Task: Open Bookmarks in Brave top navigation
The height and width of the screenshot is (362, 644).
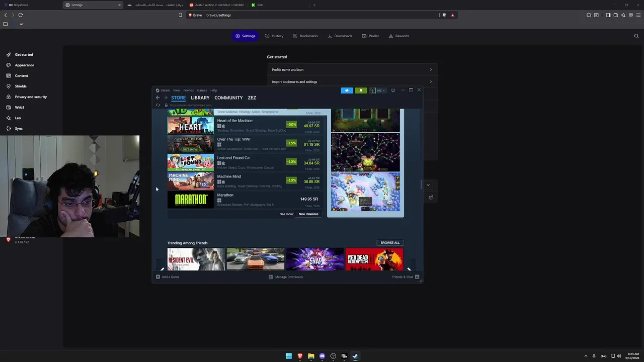Action: [x=305, y=36]
